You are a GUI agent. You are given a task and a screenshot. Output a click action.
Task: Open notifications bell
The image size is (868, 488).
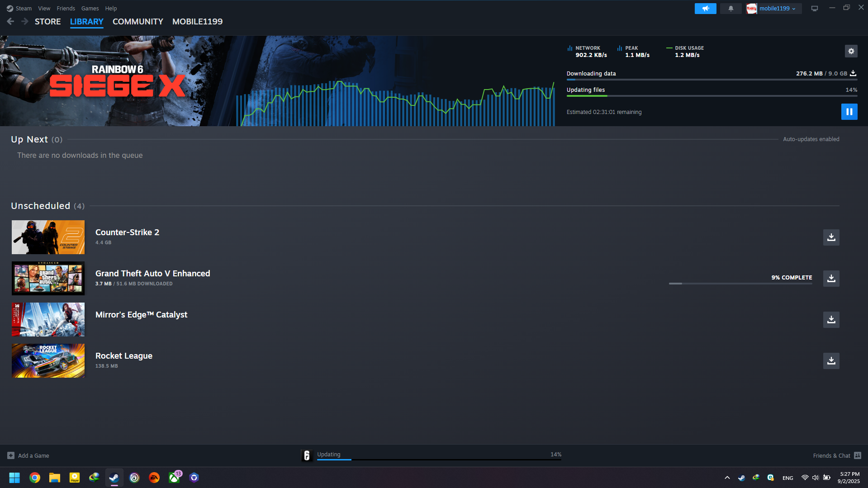[730, 9]
